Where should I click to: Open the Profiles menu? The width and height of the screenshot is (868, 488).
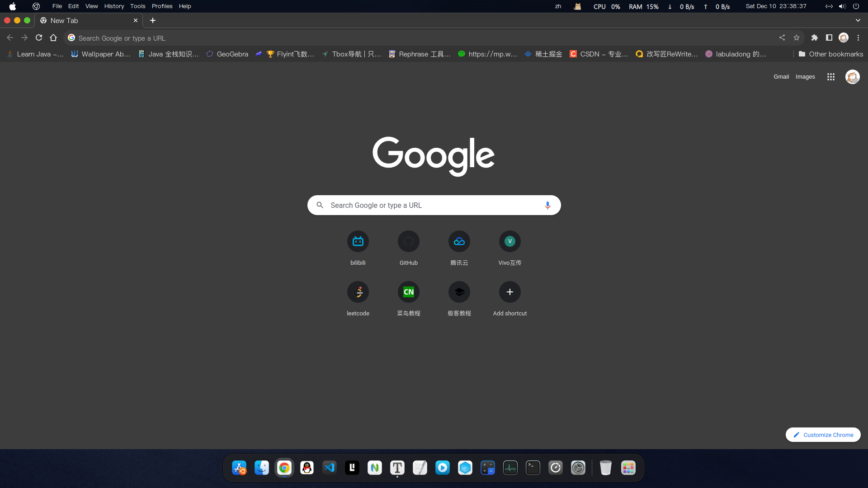click(162, 6)
